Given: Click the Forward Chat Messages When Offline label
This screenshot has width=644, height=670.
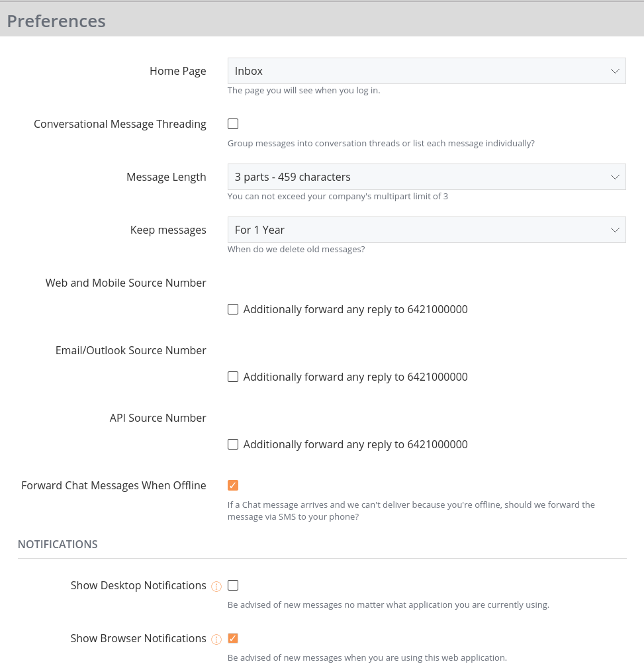Looking at the screenshot, I should click(x=114, y=485).
